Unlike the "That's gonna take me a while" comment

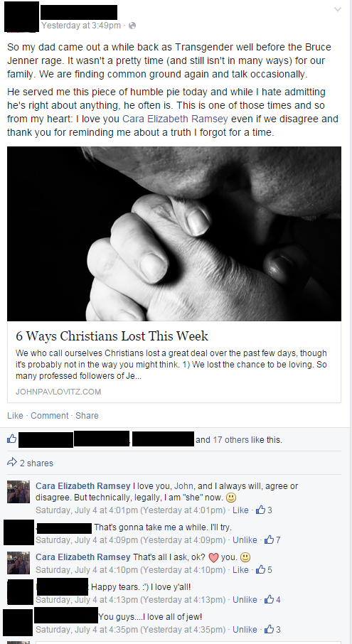(x=245, y=540)
